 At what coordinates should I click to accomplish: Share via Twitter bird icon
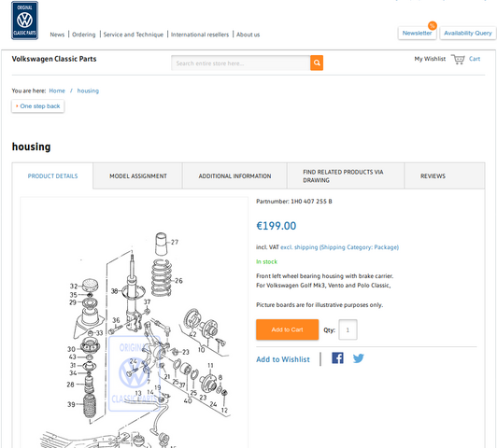coord(358,358)
